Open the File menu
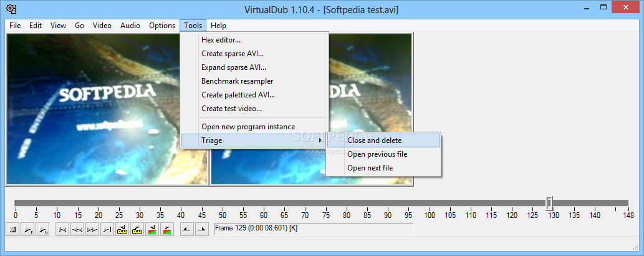 pos(15,26)
